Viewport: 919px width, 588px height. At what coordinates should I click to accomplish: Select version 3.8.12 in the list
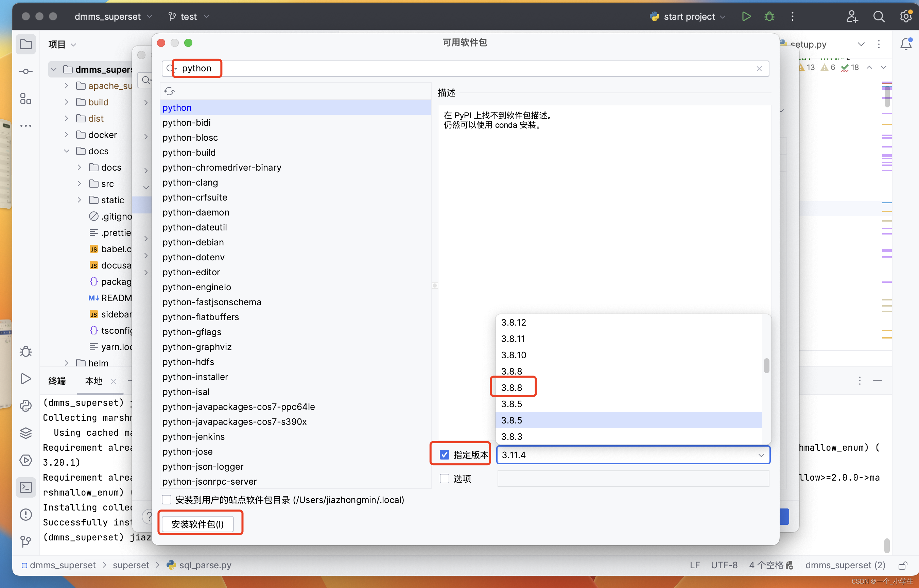[x=628, y=322]
